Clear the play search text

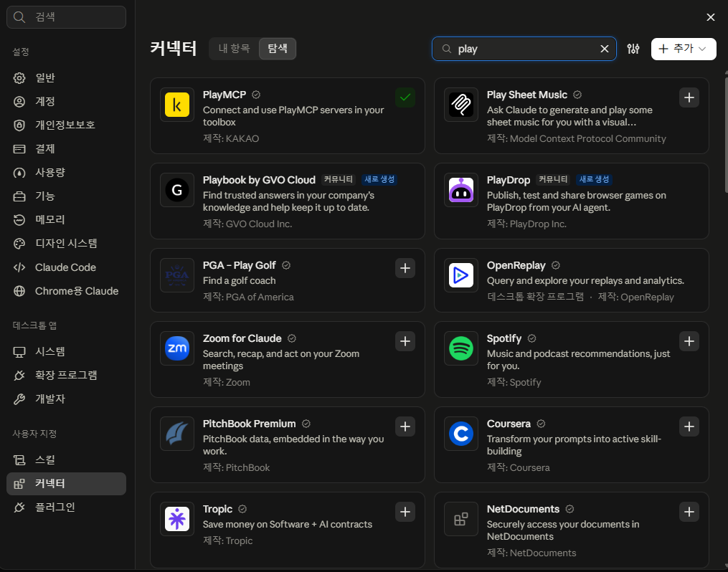(x=605, y=49)
